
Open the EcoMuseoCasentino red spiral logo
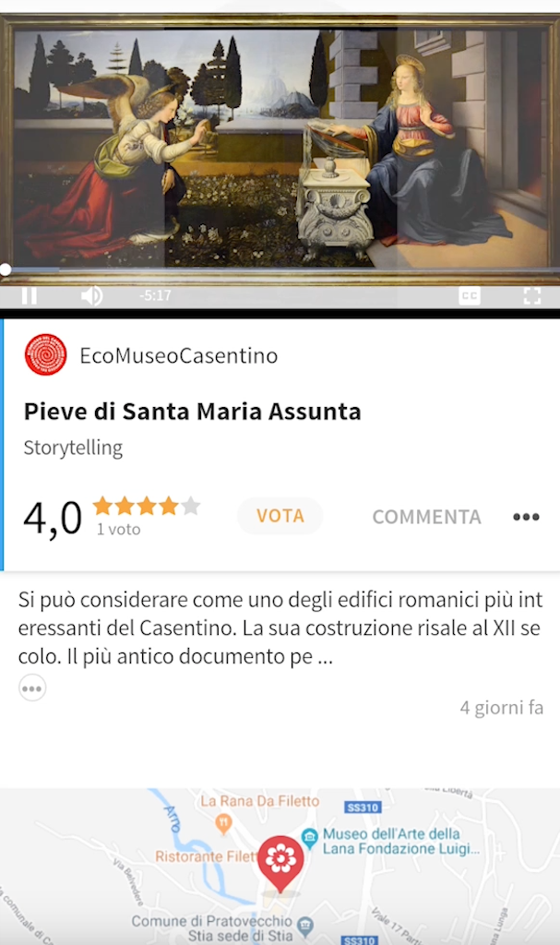(45, 355)
